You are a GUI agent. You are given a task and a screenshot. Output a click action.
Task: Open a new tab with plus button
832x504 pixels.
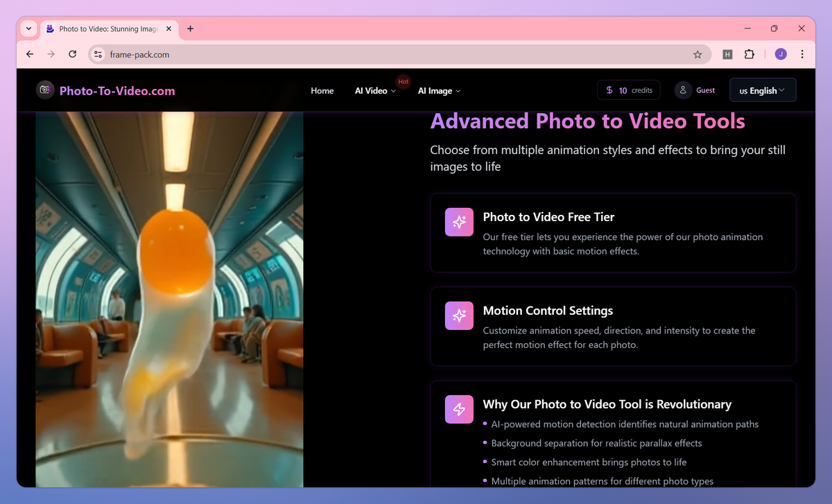point(191,28)
